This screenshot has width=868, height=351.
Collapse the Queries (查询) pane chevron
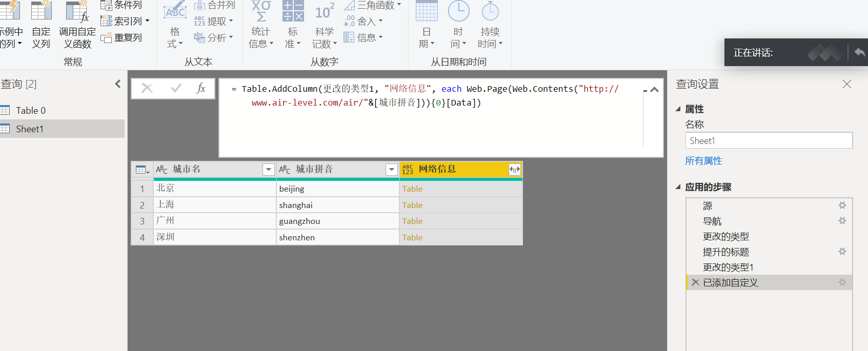coord(118,84)
